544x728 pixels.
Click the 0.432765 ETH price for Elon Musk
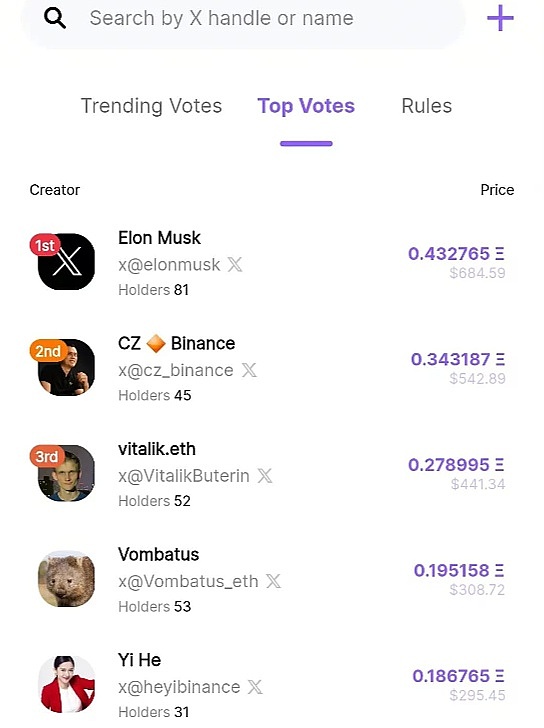(x=456, y=254)
